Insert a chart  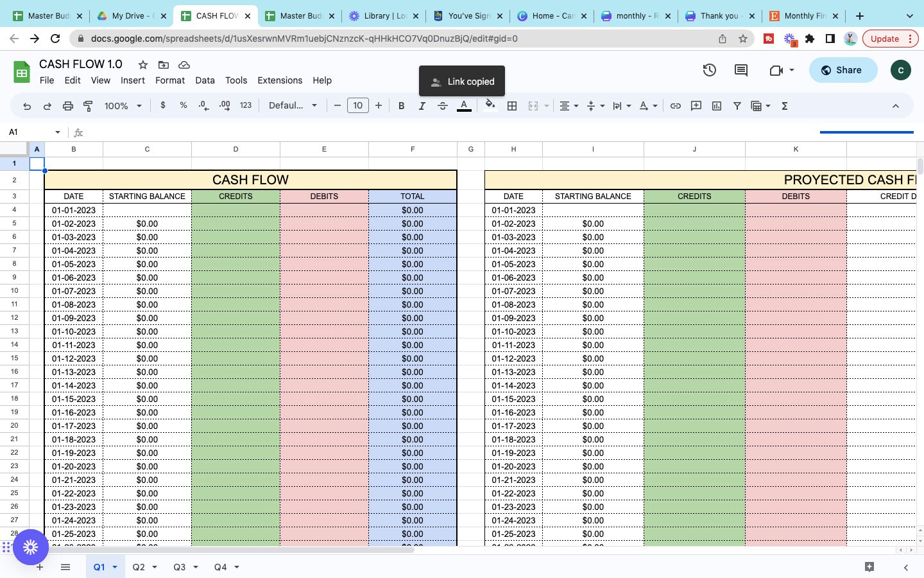[717, 105]
